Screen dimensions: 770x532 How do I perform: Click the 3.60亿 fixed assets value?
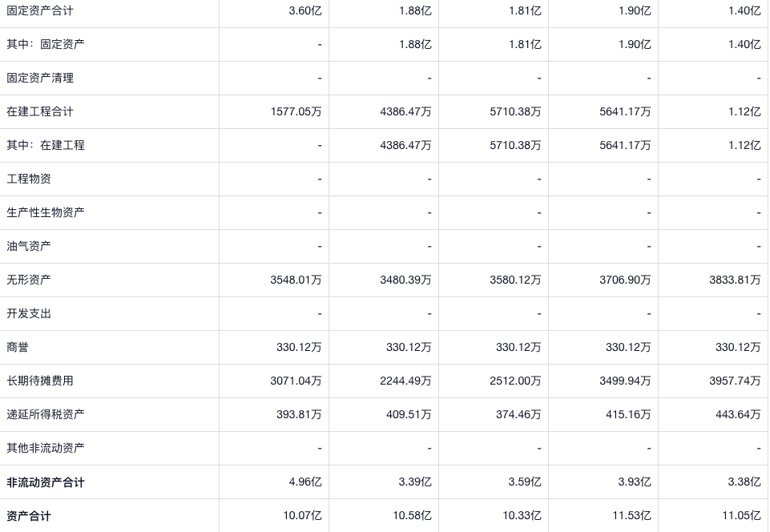(x=305, y=10)
